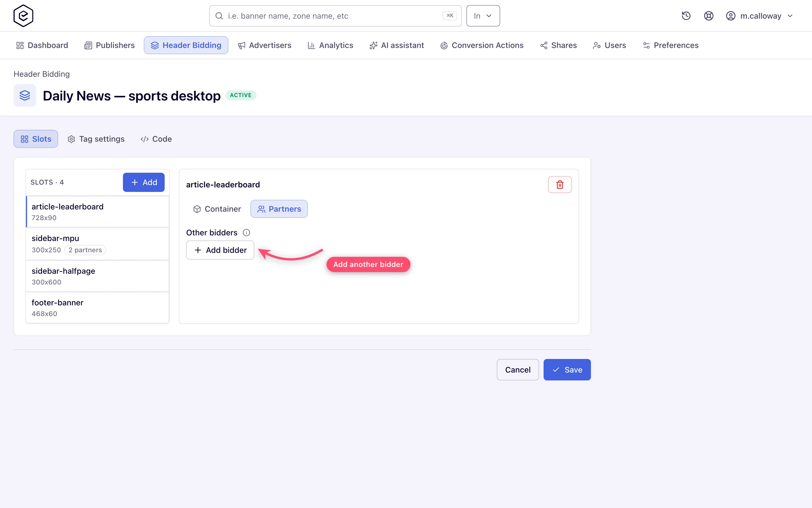Switch to the Code tab

156,139
